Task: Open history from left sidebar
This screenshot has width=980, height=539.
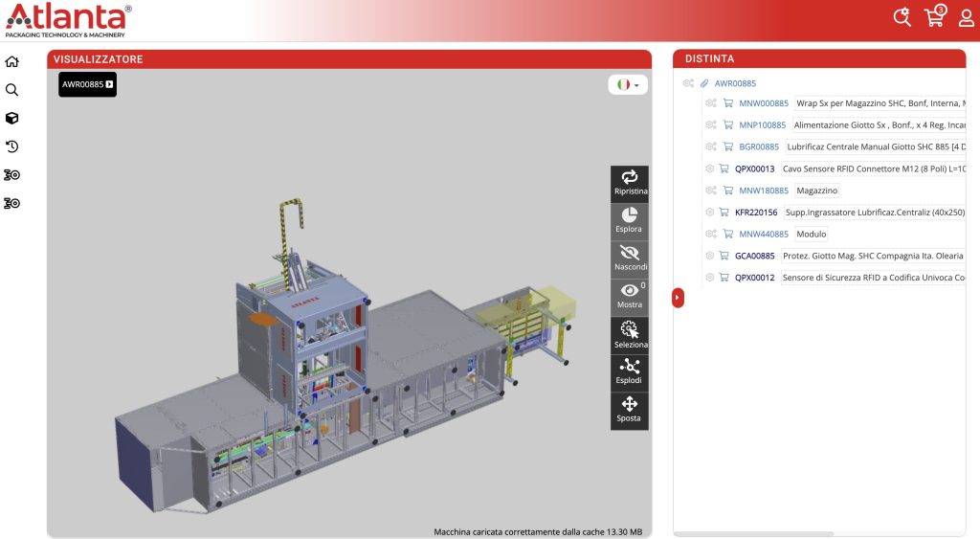Action: (x=11, y=146)
